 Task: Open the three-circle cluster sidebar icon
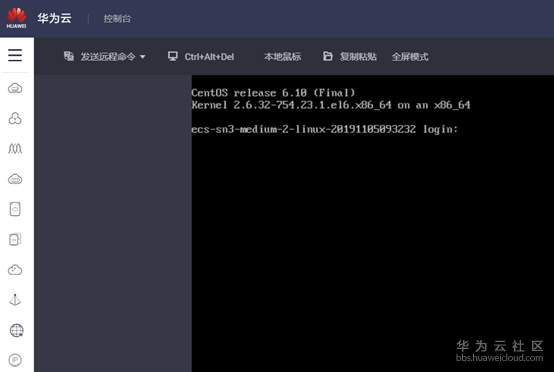[x=15, y=118]
